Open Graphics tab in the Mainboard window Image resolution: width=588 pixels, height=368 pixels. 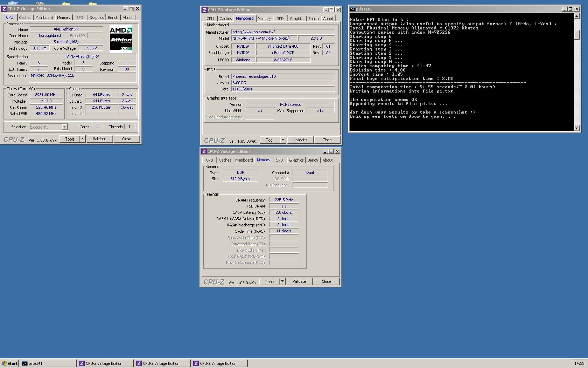click(x=297, y=19)
